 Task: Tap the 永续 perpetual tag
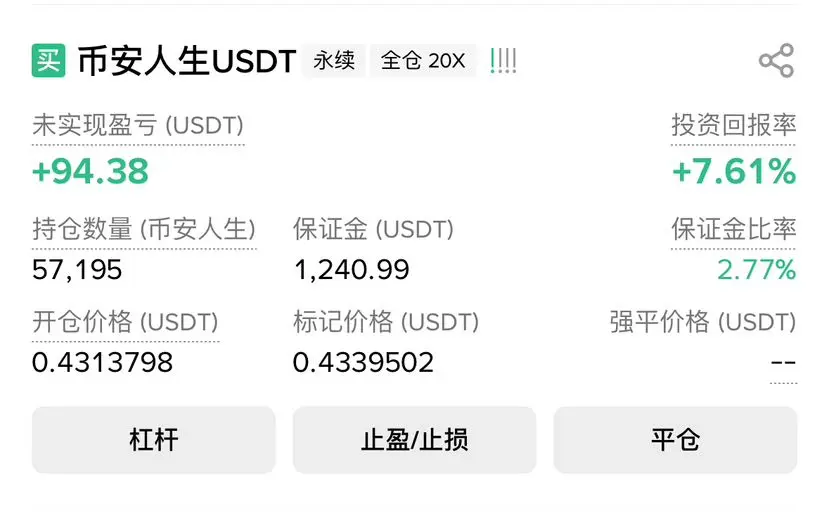pos(334,61)
